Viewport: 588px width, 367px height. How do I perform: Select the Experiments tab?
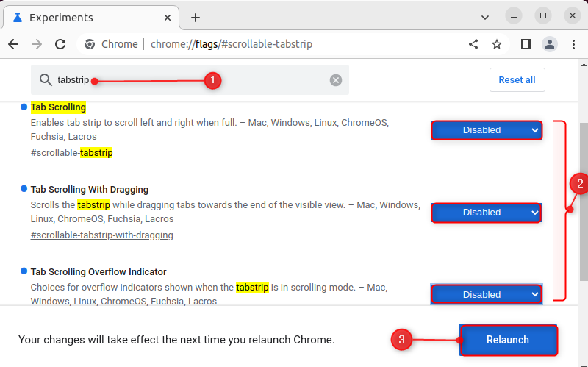[91, 18]
